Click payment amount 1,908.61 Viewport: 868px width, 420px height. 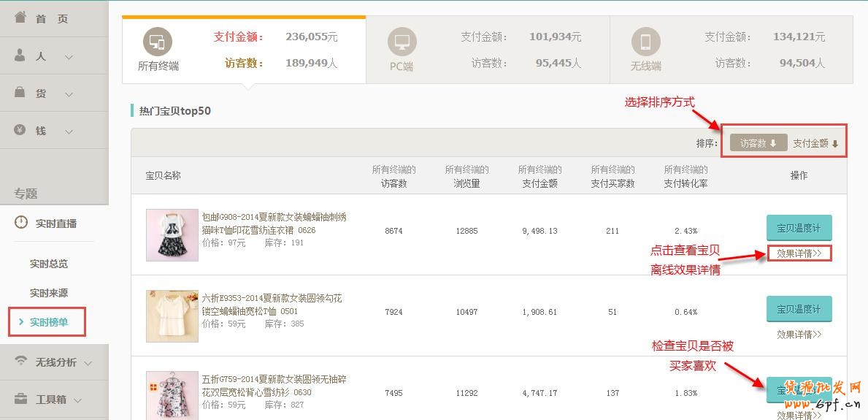539,312
